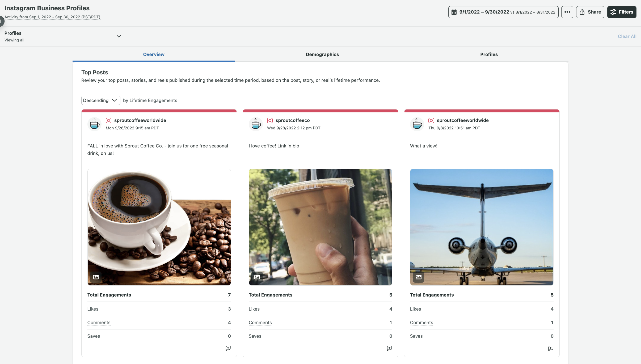
Task: Open the Descending sort order dropdown
Action: coord(100,100)
